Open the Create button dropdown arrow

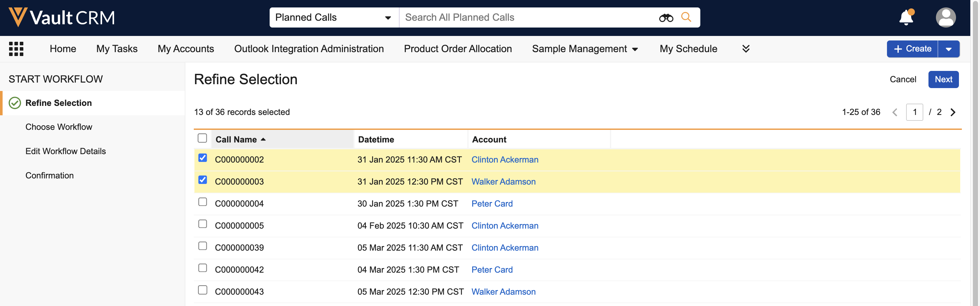click(x=949, y=49)
